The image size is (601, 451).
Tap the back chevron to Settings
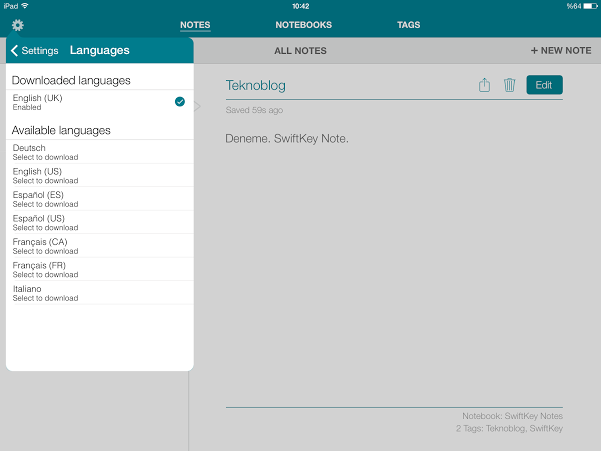click(15, 50)
